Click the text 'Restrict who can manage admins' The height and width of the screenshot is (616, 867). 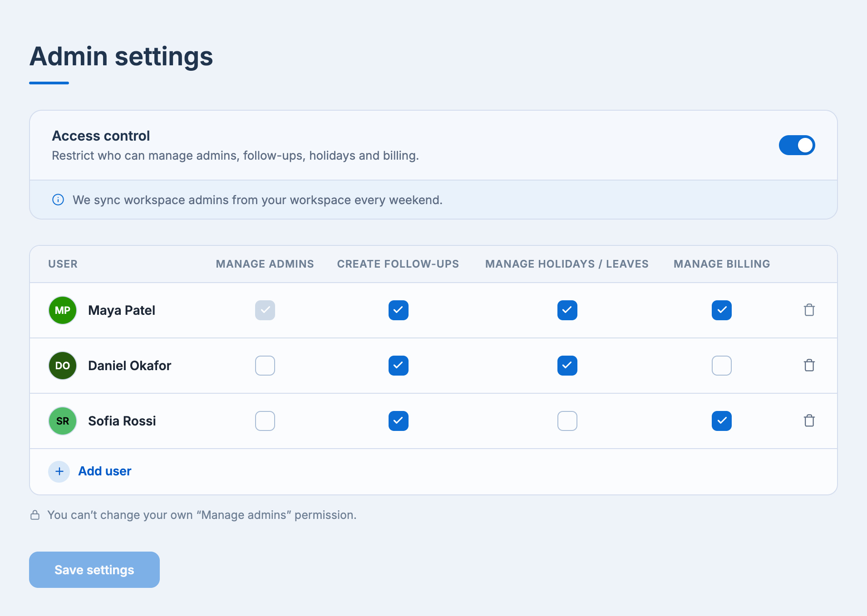pyautogui.click(x=146, y=156)
